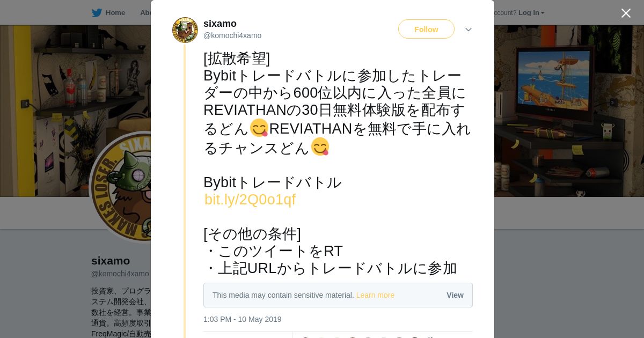The height and width of the screenshot is (338, 644).
Task: Open the @komochi4xamo handle in tweet header
Action: 232,35
